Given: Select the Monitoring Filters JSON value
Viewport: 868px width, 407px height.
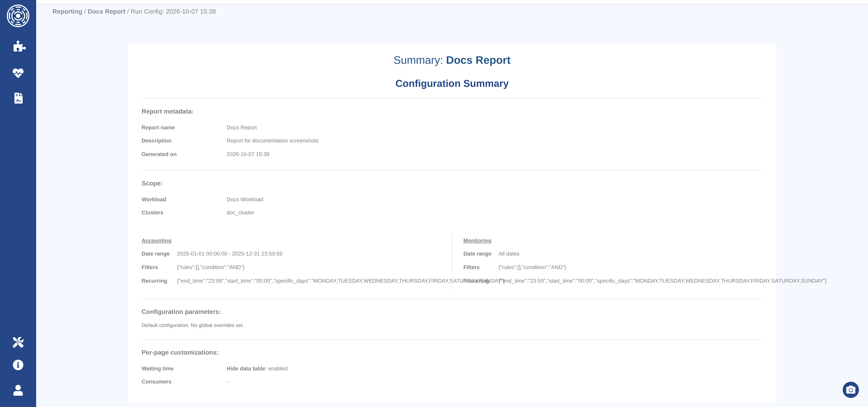Looking at the screenshot, I should [532, 267].
